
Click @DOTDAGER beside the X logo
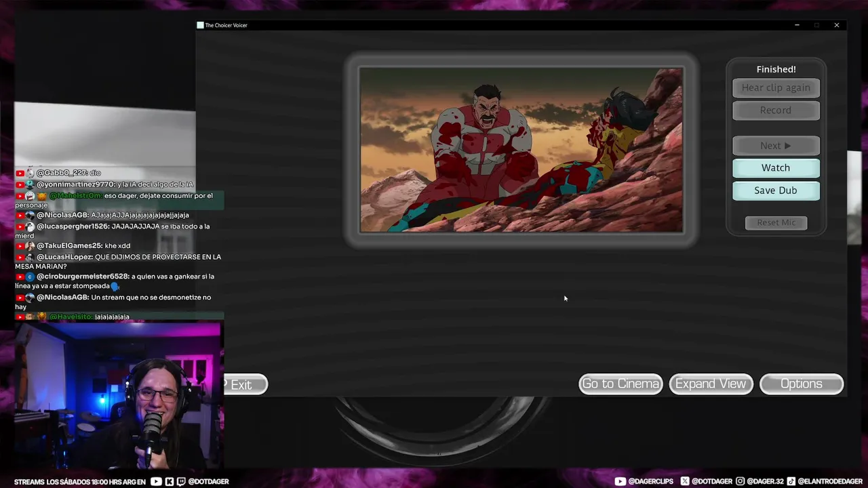[711, 482]
